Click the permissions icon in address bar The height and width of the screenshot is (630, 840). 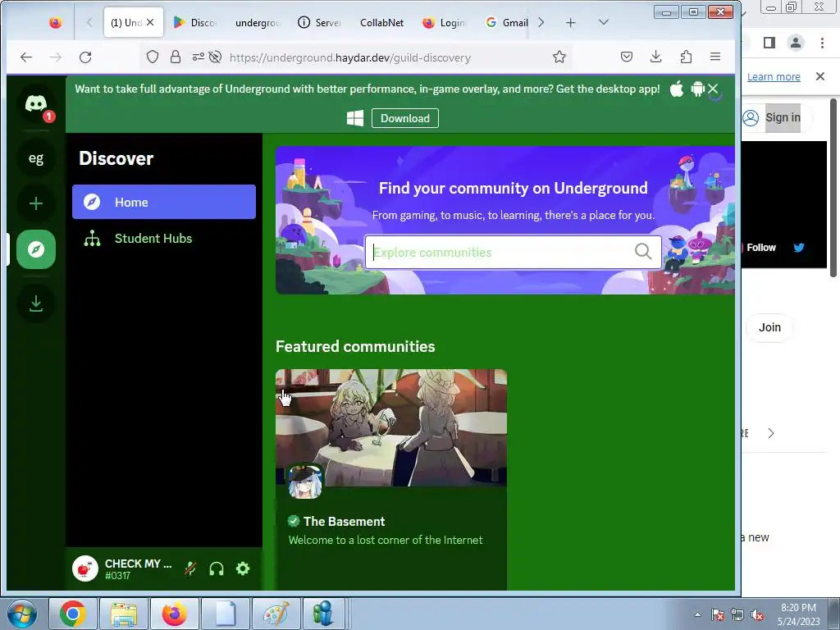pyautogui.click(x=199, y=57)
